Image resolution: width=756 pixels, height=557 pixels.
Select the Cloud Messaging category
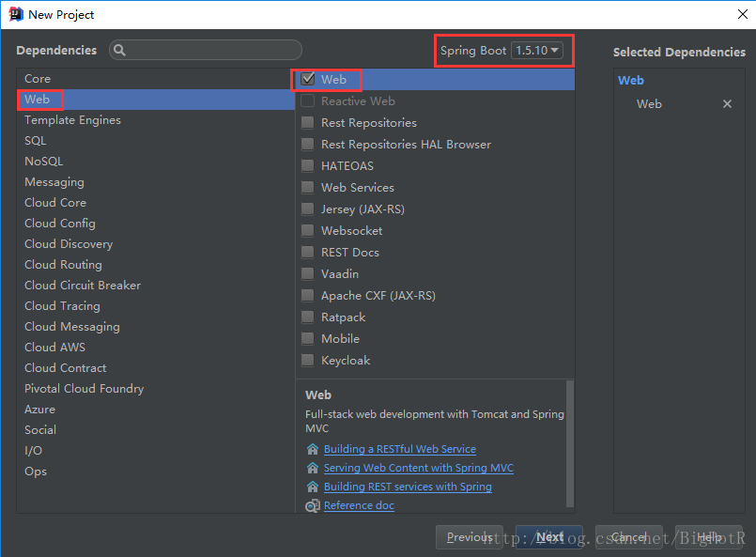click(x=156, y=327)
